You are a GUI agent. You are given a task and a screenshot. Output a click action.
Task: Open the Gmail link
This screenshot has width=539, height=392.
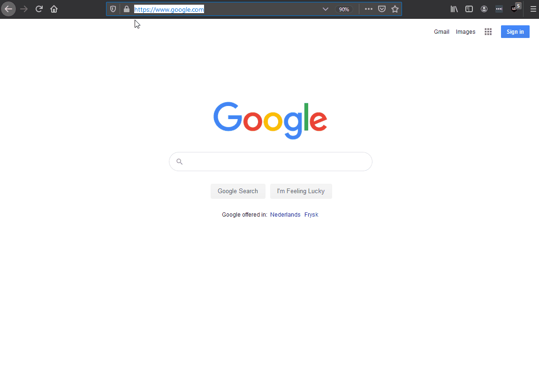[441, 31]
